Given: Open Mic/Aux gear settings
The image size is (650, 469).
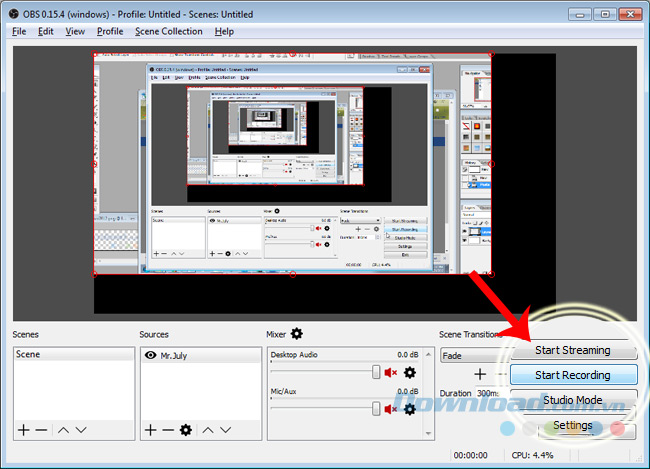Looking at the screenshot, I should pyautogui.click(x=410, y=409).
